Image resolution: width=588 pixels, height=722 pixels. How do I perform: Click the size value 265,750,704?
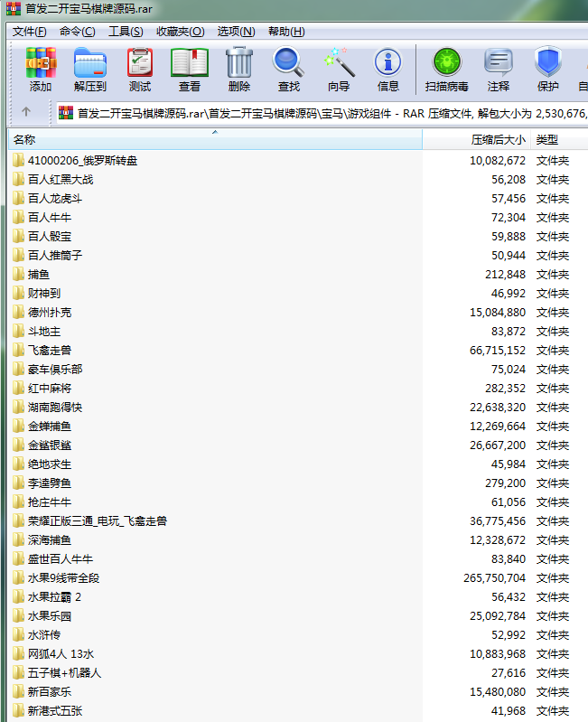click(495, 578)
